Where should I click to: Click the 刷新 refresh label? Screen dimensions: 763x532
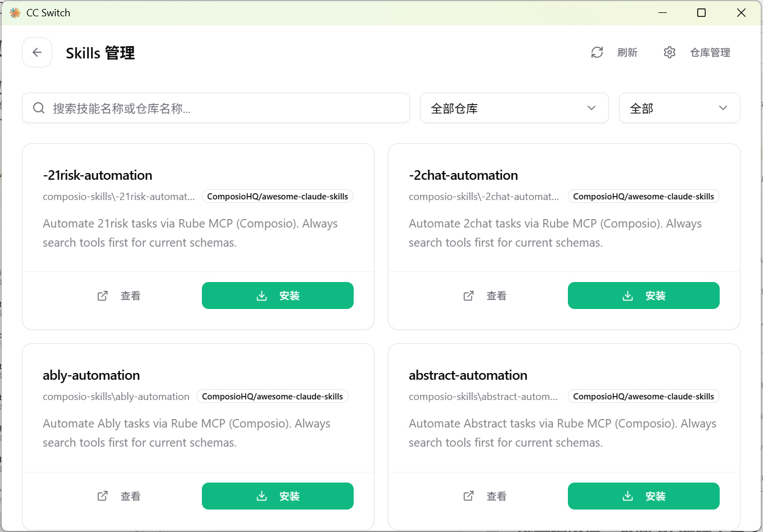[x=627, y=52]
